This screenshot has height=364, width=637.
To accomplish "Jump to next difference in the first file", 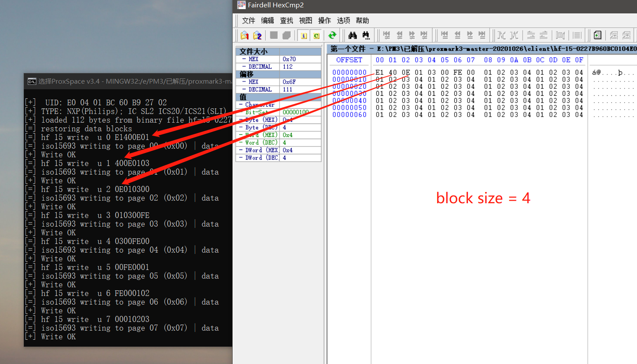I will coord(412,35).
